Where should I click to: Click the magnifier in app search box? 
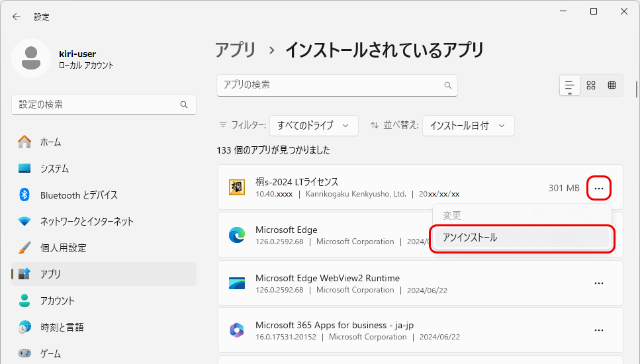click(x=448, y=85)
